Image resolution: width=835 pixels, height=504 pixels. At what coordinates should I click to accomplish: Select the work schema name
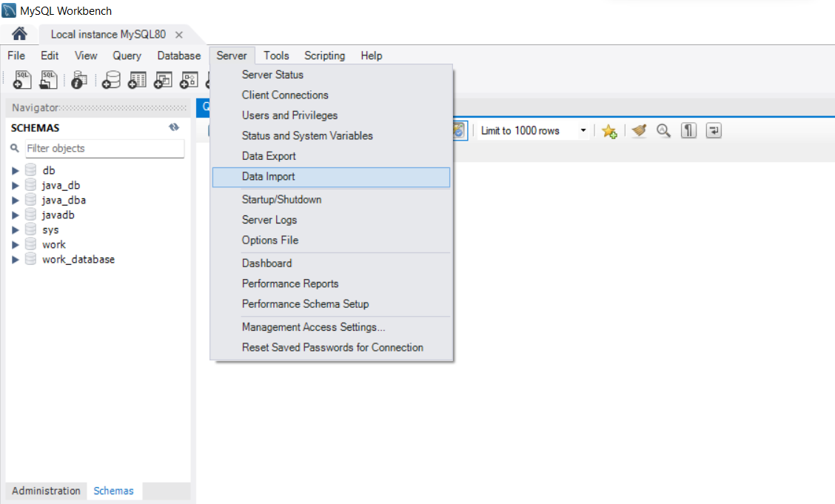[54, 244]
